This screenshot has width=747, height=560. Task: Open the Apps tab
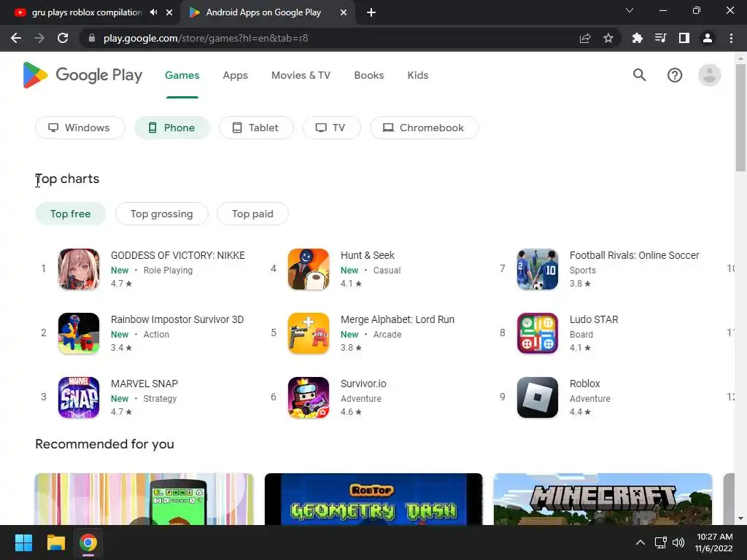click(x=236, y=75)
